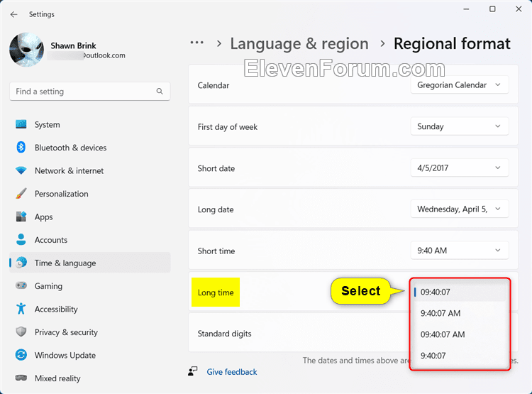Open the Short time dropdown
Screen dimensions: 532x394
pos(460,251)
